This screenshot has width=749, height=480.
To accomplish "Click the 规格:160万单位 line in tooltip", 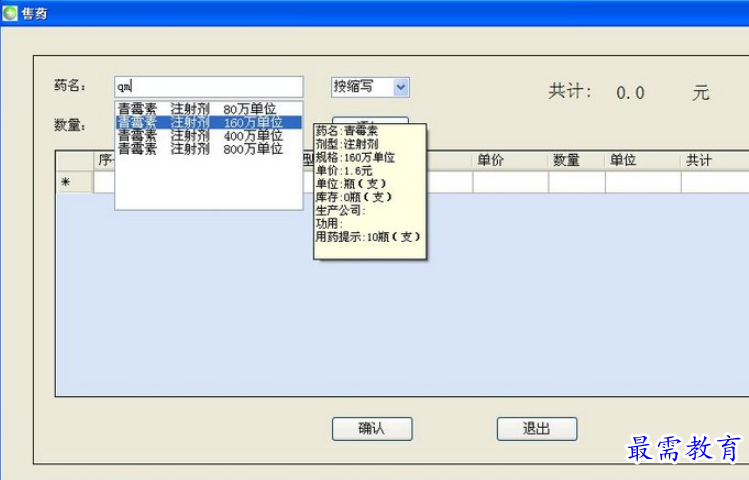I will 355,157.
